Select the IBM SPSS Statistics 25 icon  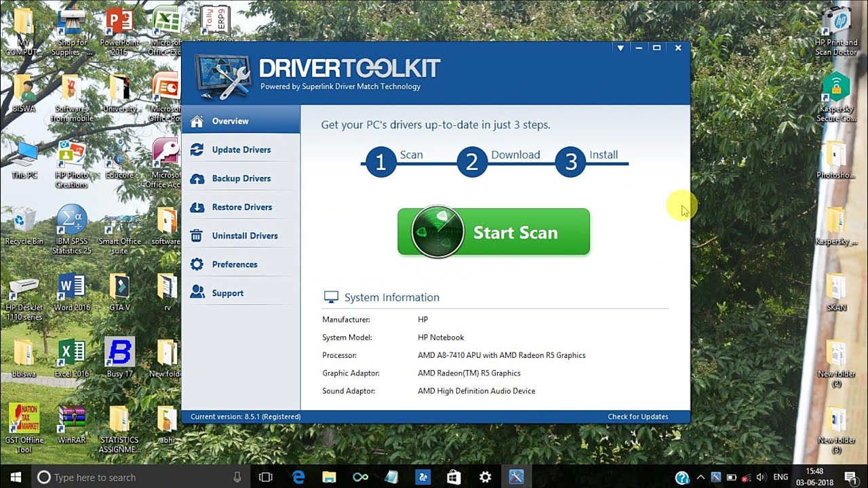tap(72, 230)
